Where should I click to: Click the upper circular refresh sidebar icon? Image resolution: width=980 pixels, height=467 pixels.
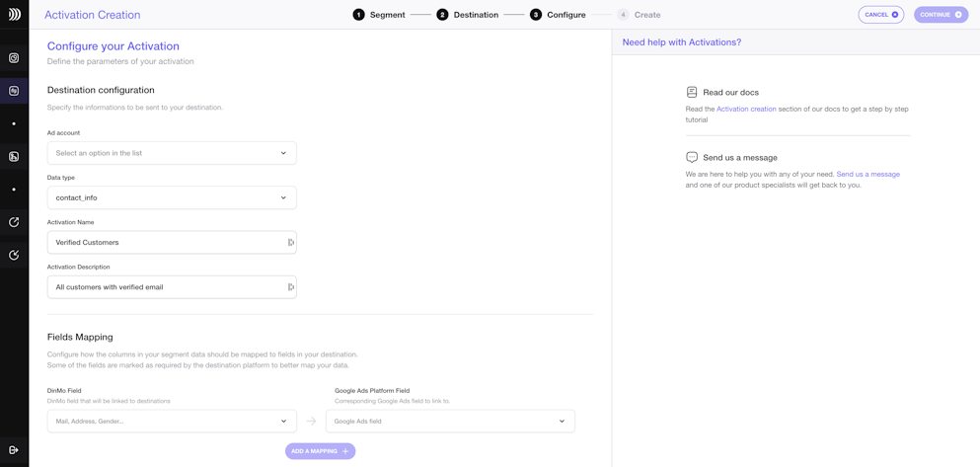tap(14, 222)
